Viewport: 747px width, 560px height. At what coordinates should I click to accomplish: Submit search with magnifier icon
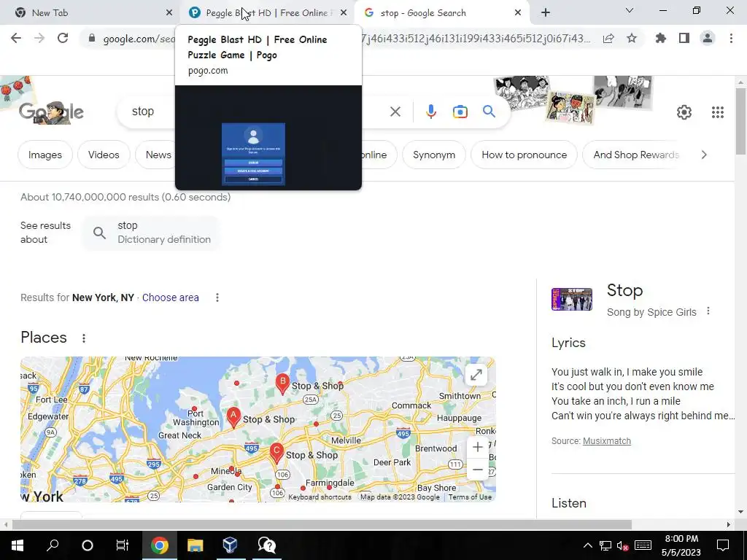(489, 112)
